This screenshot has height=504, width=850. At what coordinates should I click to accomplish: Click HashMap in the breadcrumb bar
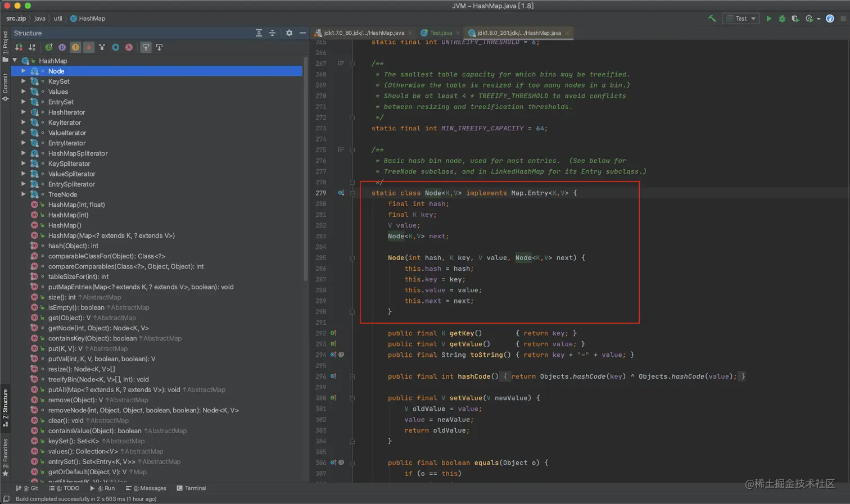(x=88, y=19)
